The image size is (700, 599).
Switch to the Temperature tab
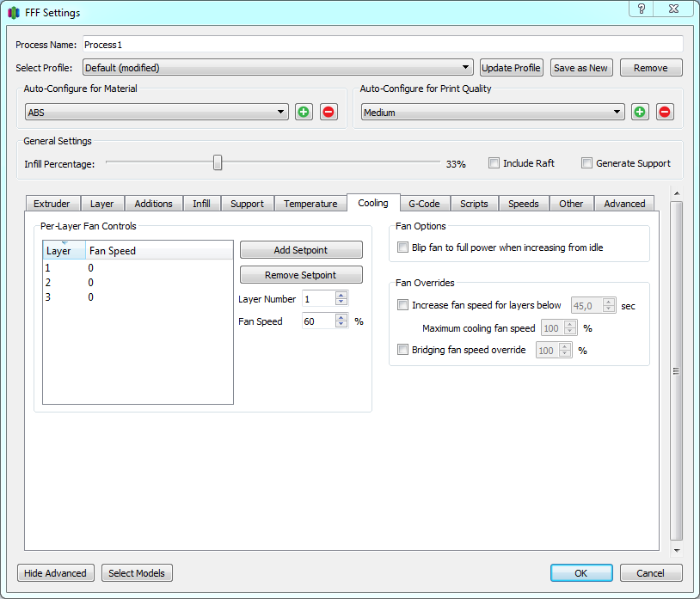(310, 204)
